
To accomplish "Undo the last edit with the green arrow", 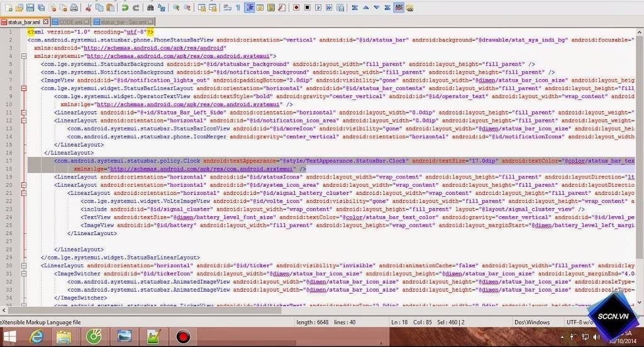I will point(125,8).
